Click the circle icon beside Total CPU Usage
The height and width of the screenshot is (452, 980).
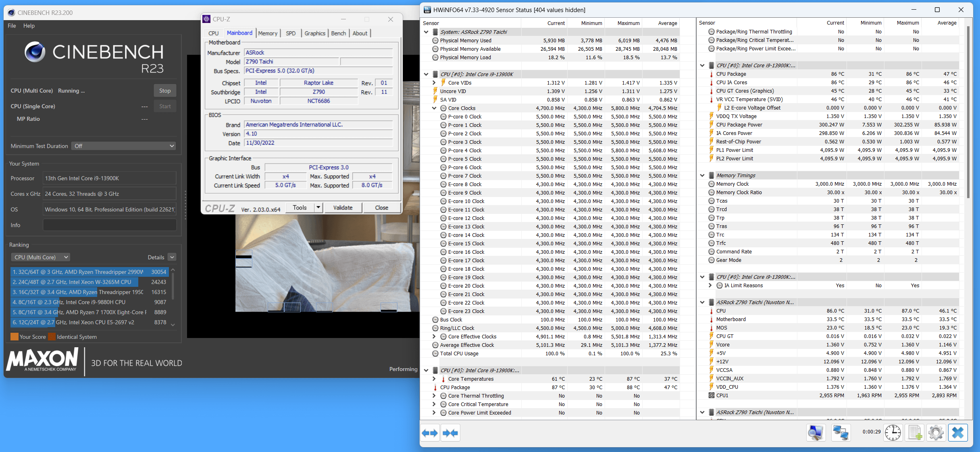click(435, 354)
